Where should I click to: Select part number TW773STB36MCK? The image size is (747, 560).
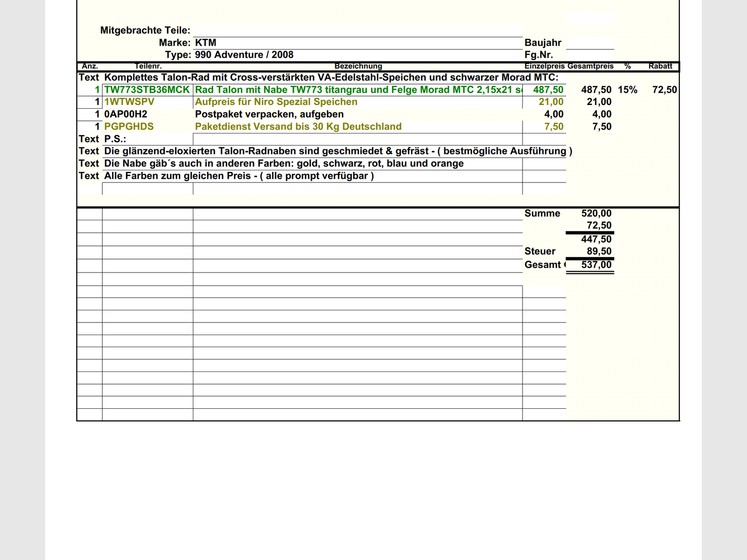(147, 90)
